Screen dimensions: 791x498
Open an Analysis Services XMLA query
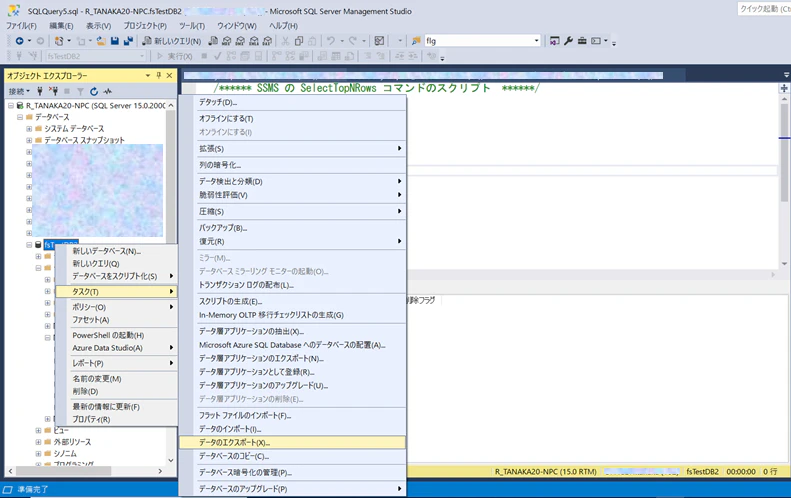point(254,41)
